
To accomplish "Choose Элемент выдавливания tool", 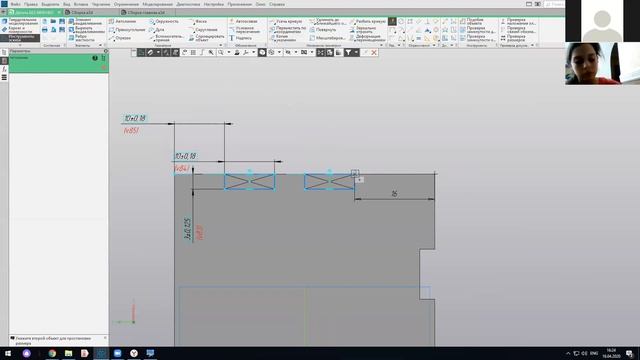I will [85, 21].
